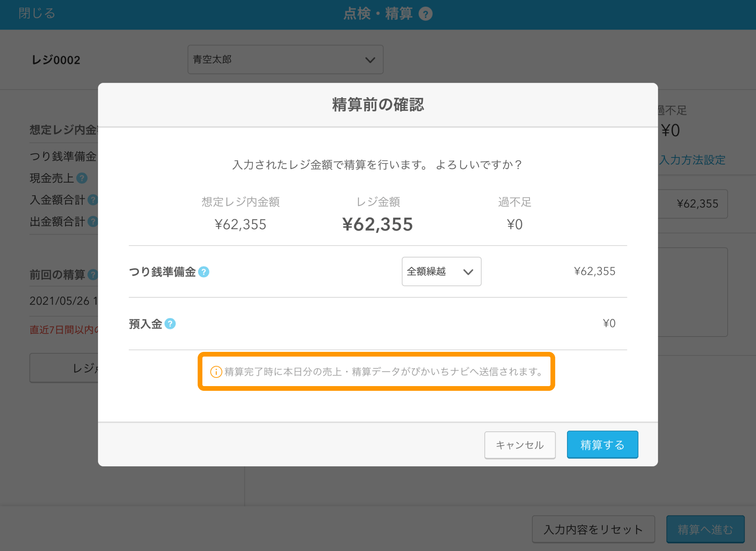Click the ¥62,355 input field behind the dialog

[x=693, y=204]
